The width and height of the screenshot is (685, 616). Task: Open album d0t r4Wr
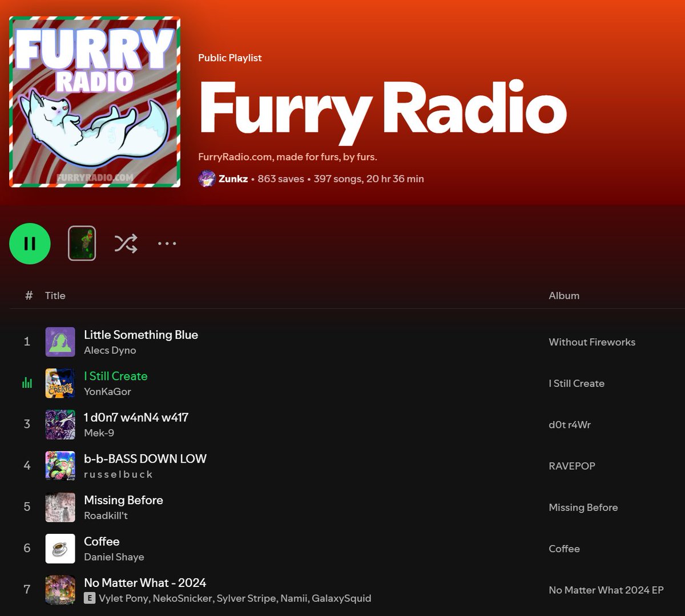[570, 425]
